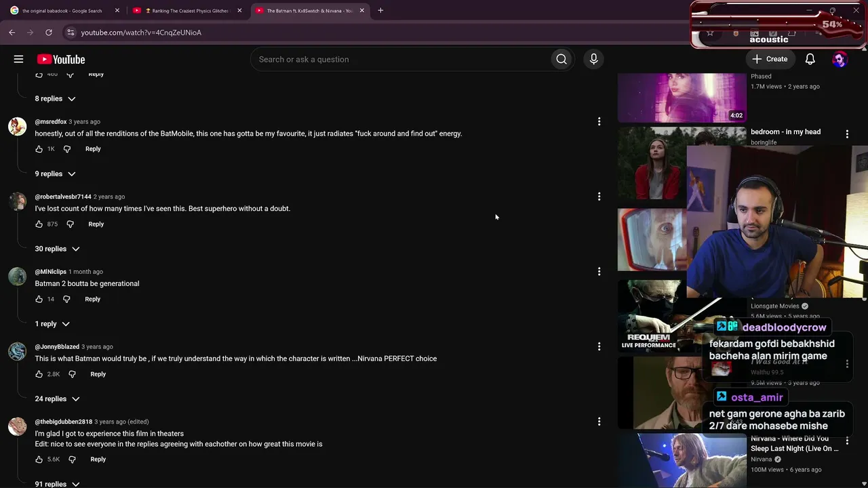Image resolution: width=868 pixels, height=488 pixels.
Task: Open @MlNlclips profile avatar
Action: pyautogui.click(x=17, y=276)
